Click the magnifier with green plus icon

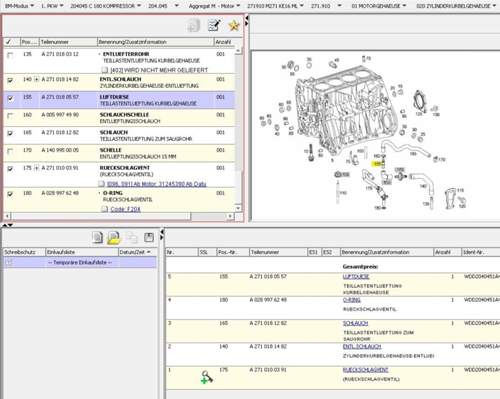tap(207, 377)
